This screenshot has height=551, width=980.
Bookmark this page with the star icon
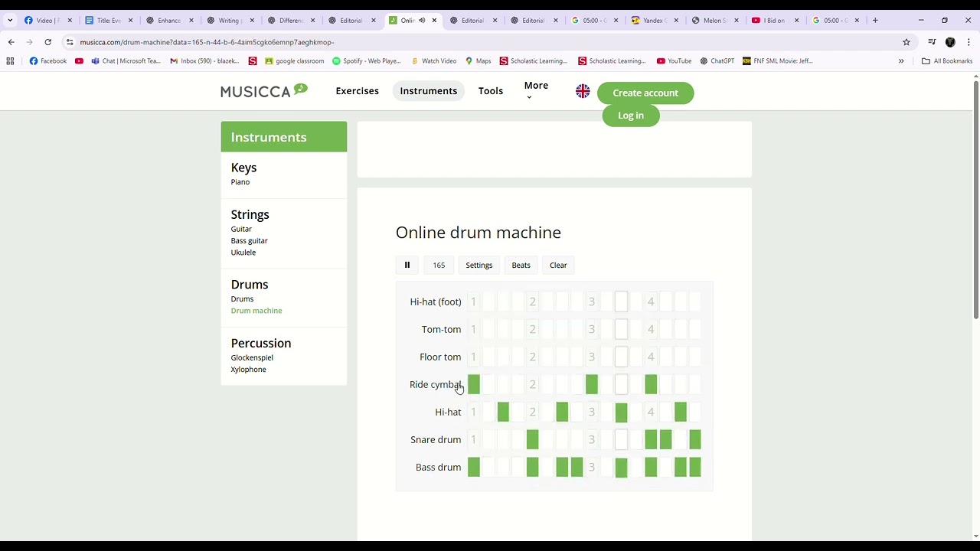tap(906, 42)
